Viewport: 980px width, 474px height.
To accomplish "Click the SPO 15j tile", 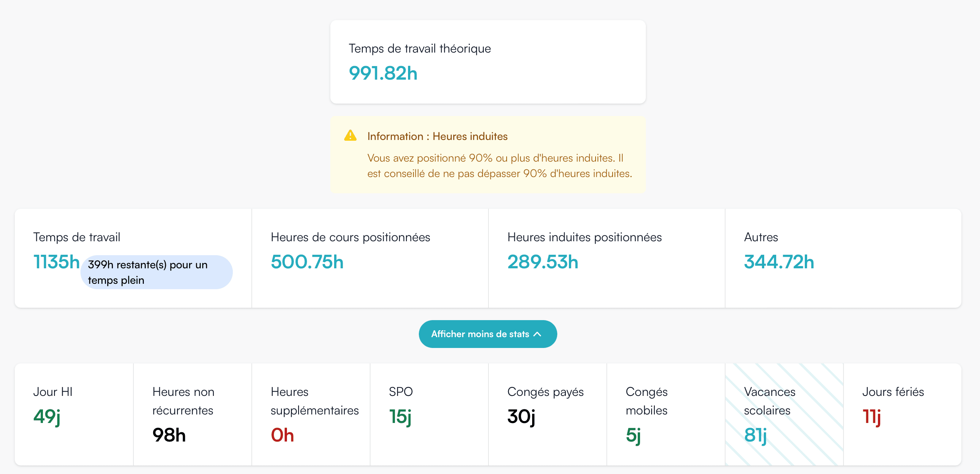I will pos(429,414).
